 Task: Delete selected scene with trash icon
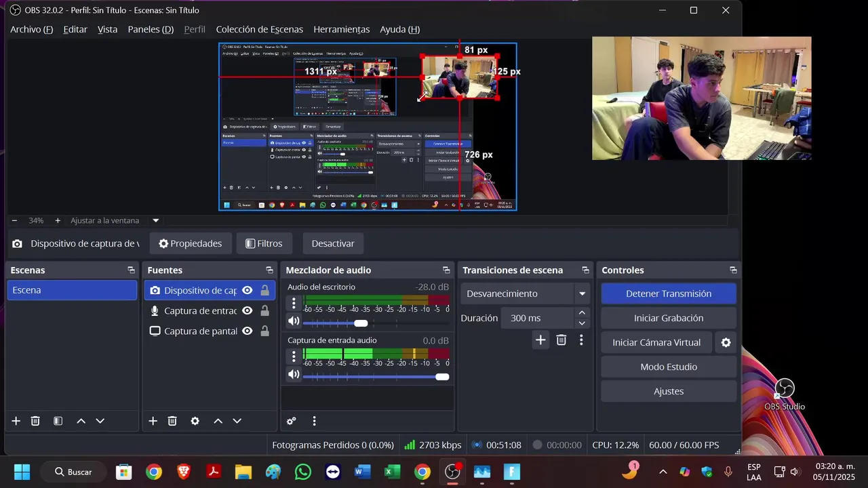(35, 421)
